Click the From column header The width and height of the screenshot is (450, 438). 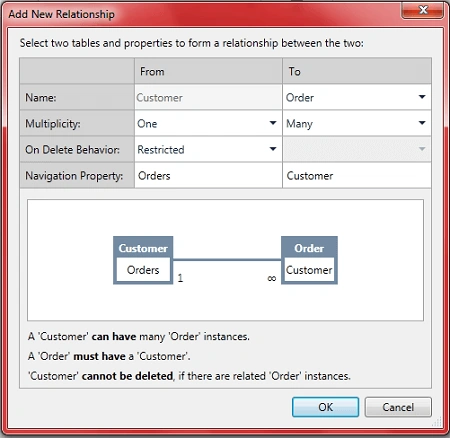tap(208, 71)
